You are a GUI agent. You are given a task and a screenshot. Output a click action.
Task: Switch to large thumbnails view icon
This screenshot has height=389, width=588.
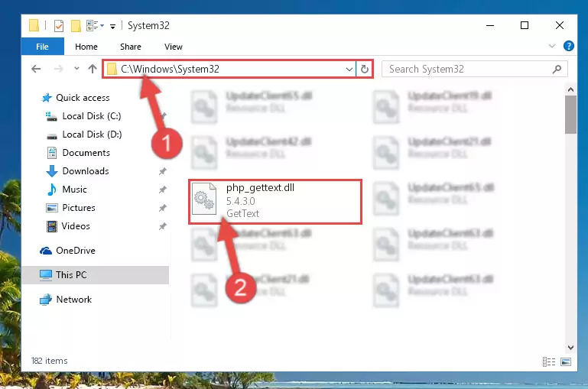tap(566, 361)
